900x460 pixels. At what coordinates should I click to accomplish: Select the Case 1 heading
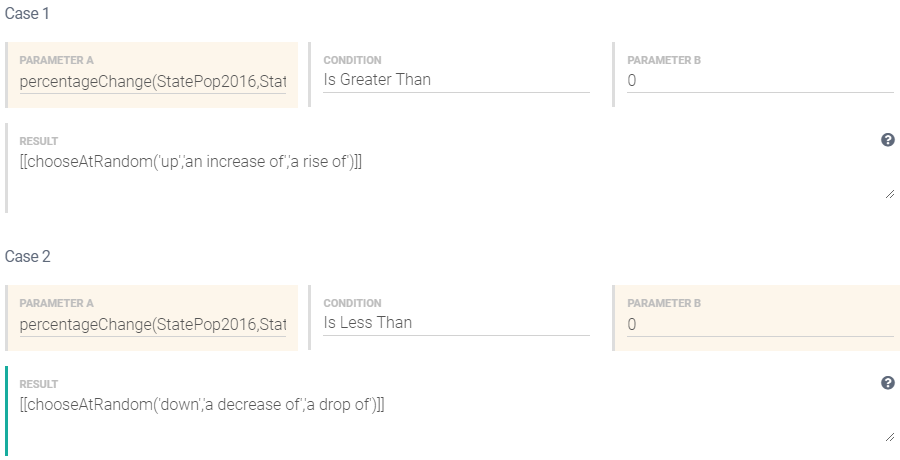click(28, 13)
